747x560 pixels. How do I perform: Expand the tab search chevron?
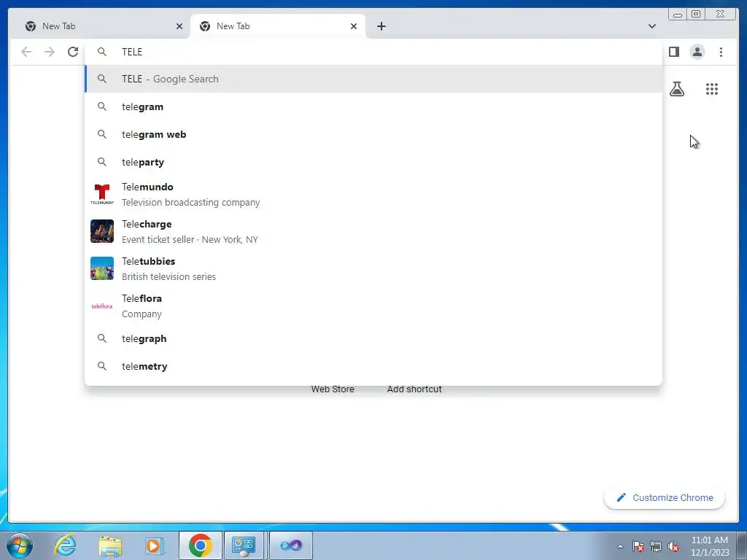[x=651, y=26]
